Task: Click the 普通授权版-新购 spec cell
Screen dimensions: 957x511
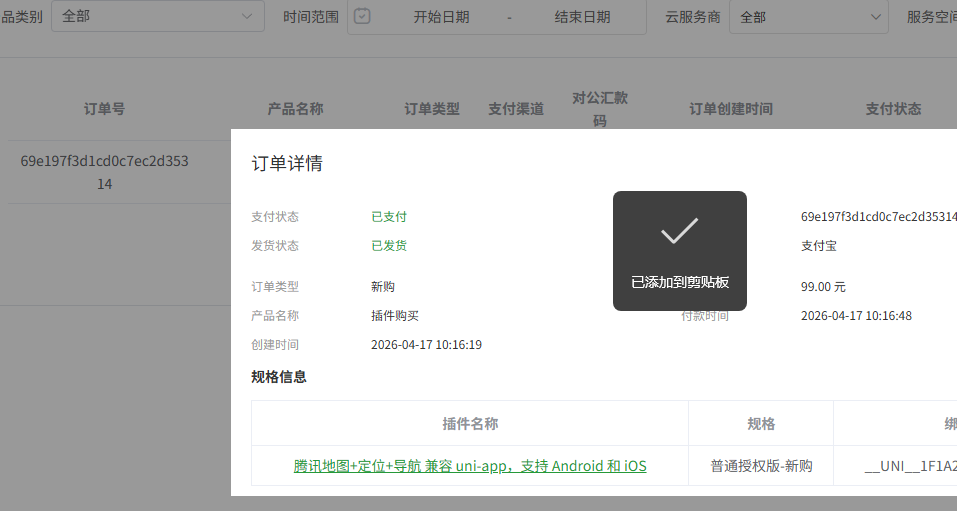Action: point(761,466)
